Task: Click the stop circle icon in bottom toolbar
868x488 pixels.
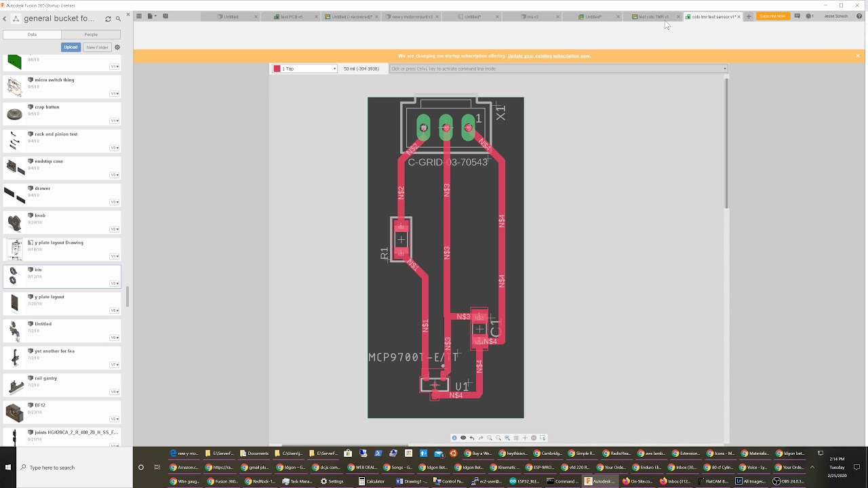Action: [534, 438]
